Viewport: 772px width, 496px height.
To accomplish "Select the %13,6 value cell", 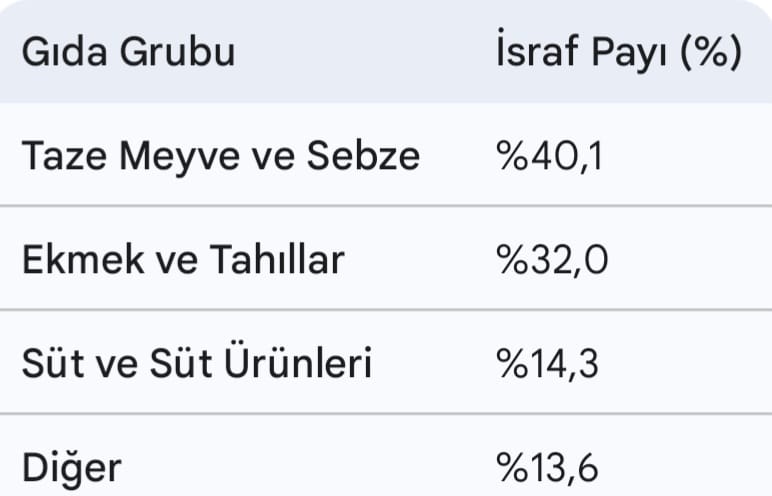I will pyautogui.click(x=549, y=467).
